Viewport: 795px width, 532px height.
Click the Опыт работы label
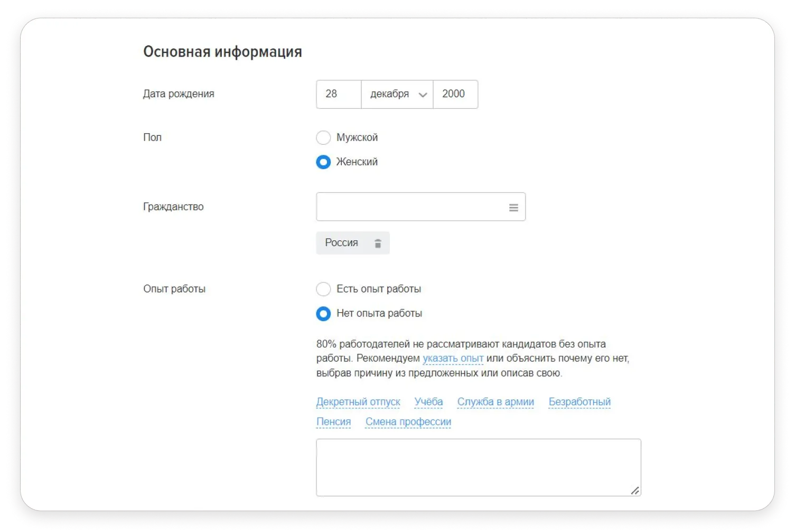(x=174, y=289)
